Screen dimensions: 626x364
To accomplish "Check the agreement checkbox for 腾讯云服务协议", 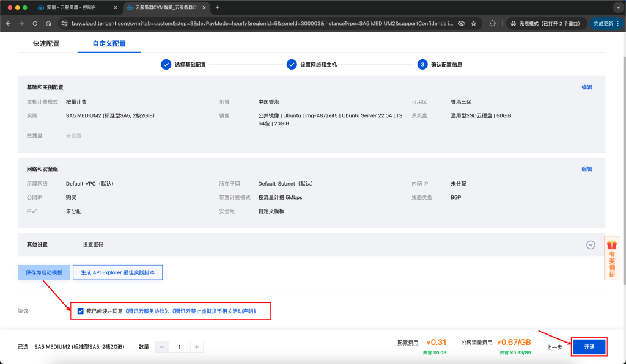I will point(80,311).
